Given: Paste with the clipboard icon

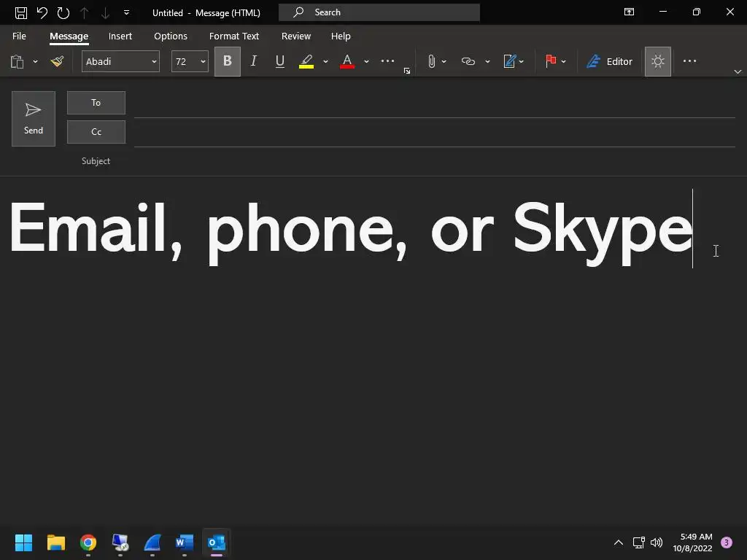Looking at the screenshot, I should [x=18, y=61].
